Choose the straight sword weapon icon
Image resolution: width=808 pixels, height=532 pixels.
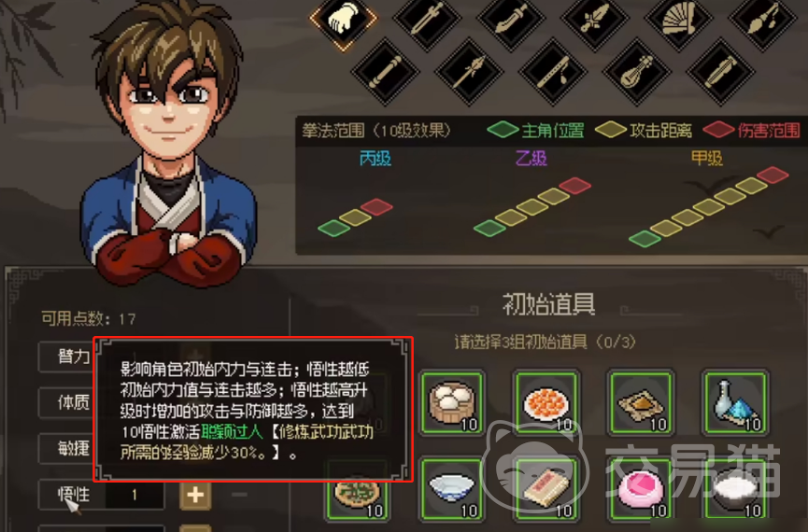coord(427,20)
